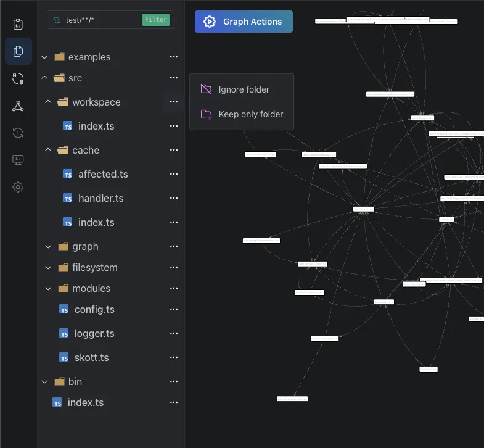Image resolution: width=484 pixels, height=448 pixels.
Task: Open more options for workspace folder
Action: tap(174, 102)
